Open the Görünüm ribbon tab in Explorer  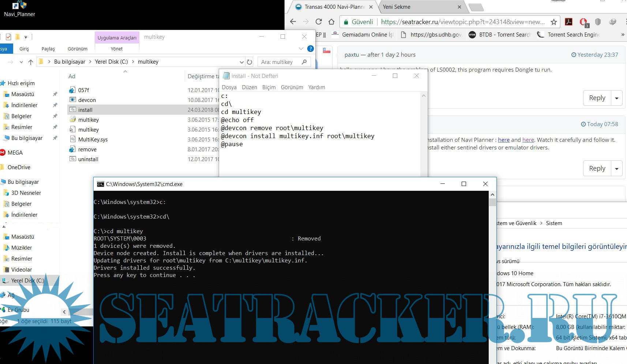click(77, 49)
